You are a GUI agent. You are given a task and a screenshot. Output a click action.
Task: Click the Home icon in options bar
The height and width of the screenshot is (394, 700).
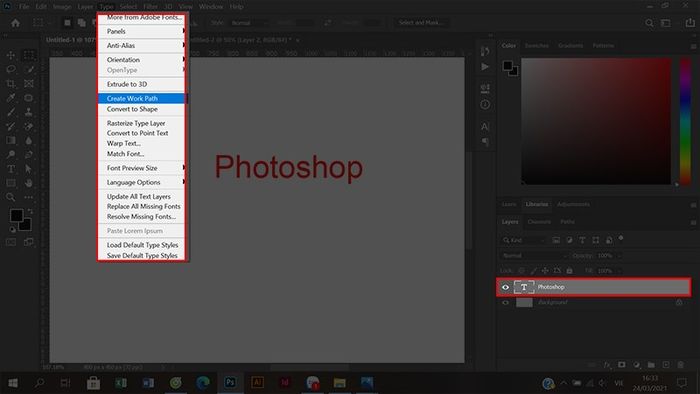click(15, 23)
